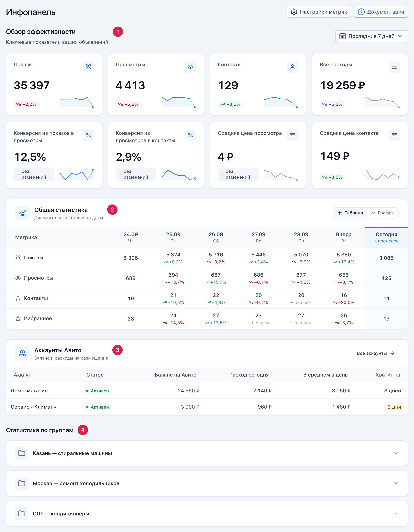This screenshot has width=414, height=532.
Task: Click percent icon on Конверсия из показов card
Action: [88, 135]
